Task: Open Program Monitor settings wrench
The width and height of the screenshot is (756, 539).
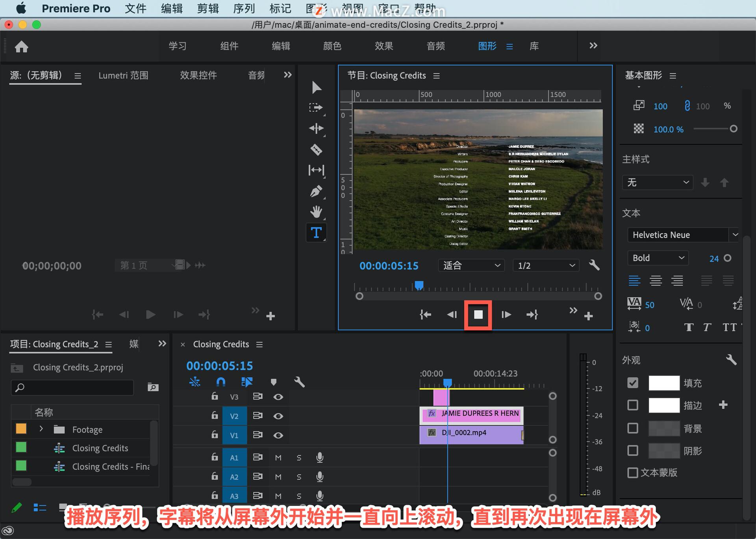Action: [594, 265]
